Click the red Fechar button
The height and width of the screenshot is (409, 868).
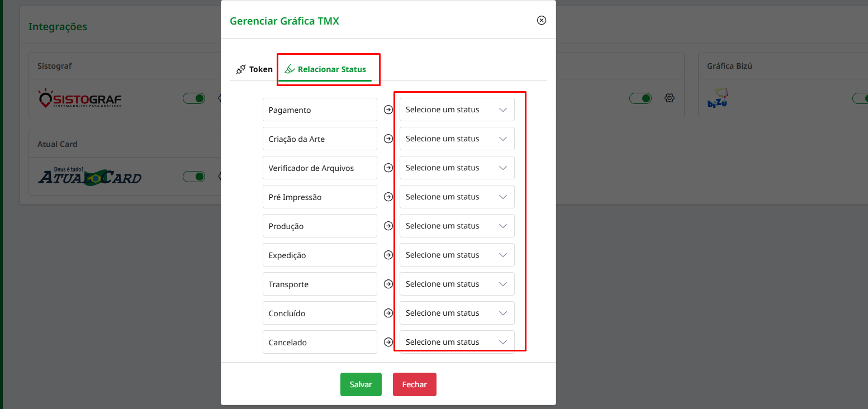(415, 384)
